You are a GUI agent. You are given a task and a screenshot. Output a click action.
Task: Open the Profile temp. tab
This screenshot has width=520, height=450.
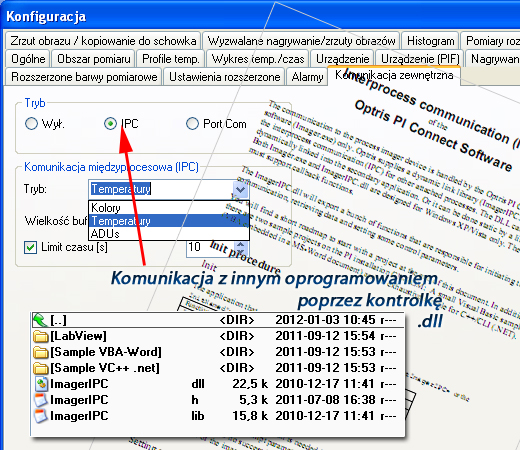(x=171, y=59)
